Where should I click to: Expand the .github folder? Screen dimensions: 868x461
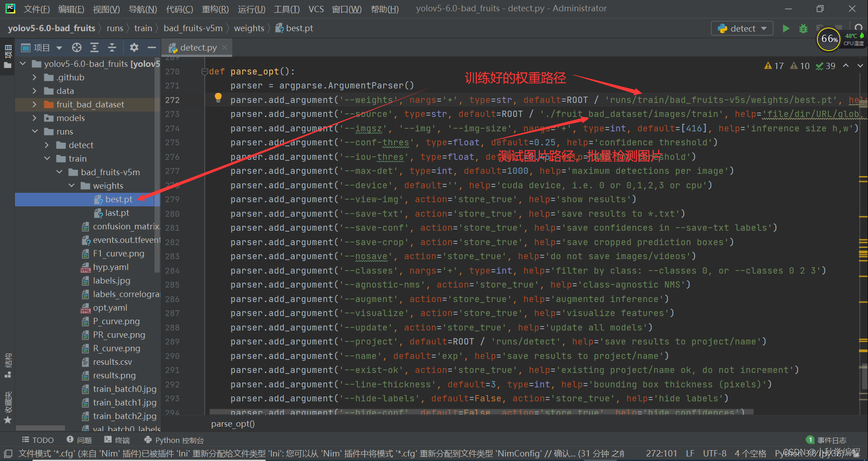click(x=35, y=77)
